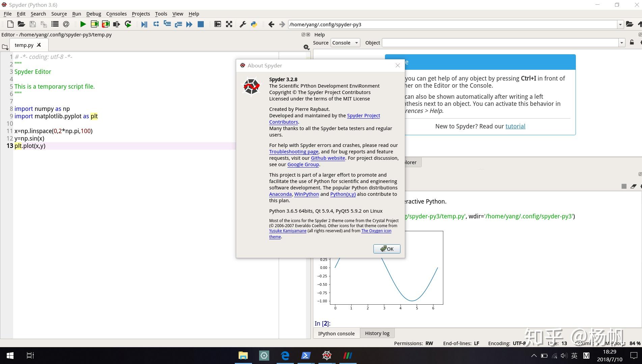
Task: Open Python(x,y) link
Action: (343, 194)
